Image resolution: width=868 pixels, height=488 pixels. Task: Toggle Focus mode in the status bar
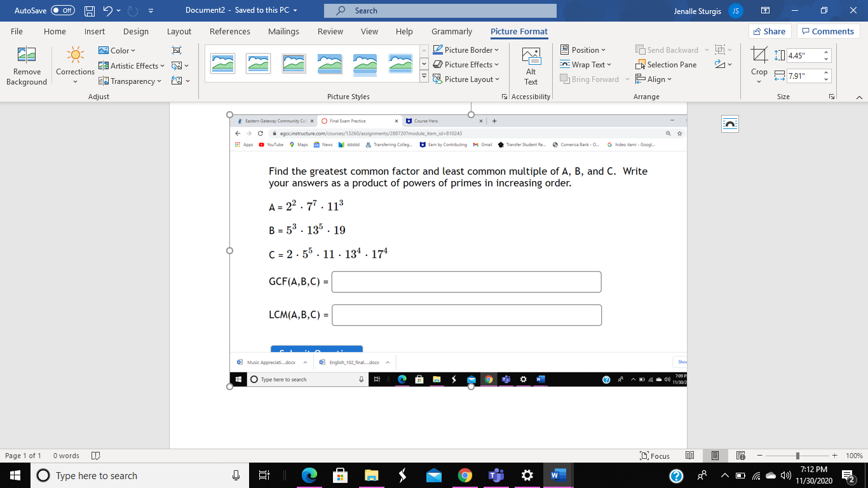[656, 456]
